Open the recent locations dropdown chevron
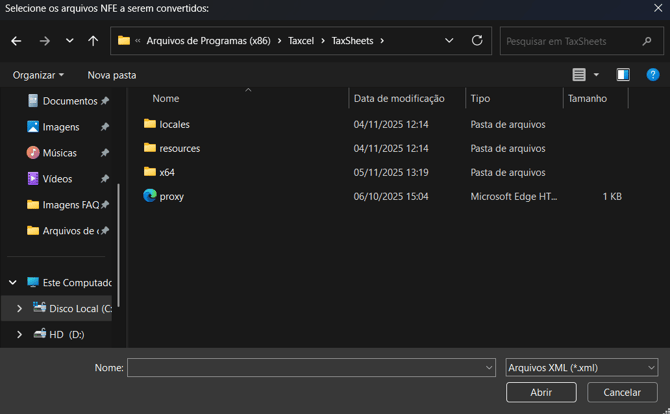Viewport: 670px width, 414px height. [x=69, y=41]
